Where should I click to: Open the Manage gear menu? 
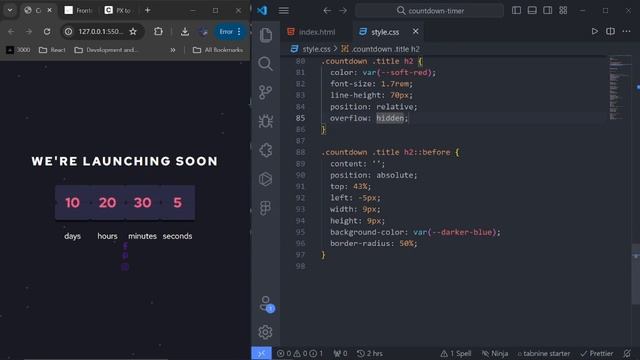point(265,332)
